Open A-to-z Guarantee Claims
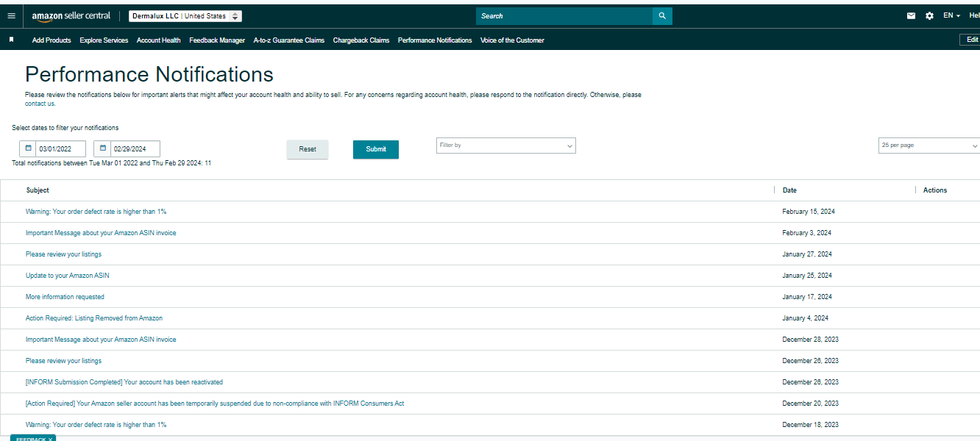980x441 pixels. [x=288, y=40]
